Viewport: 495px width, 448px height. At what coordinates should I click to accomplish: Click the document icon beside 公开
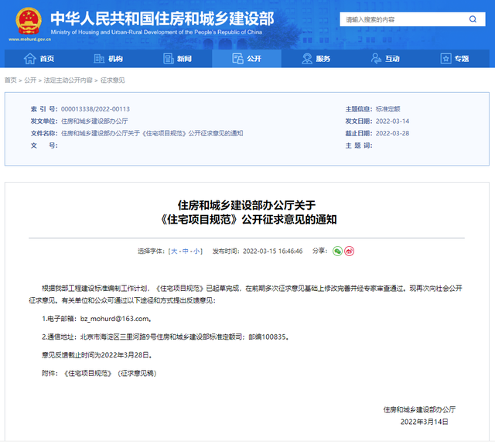tap(237, 59)
